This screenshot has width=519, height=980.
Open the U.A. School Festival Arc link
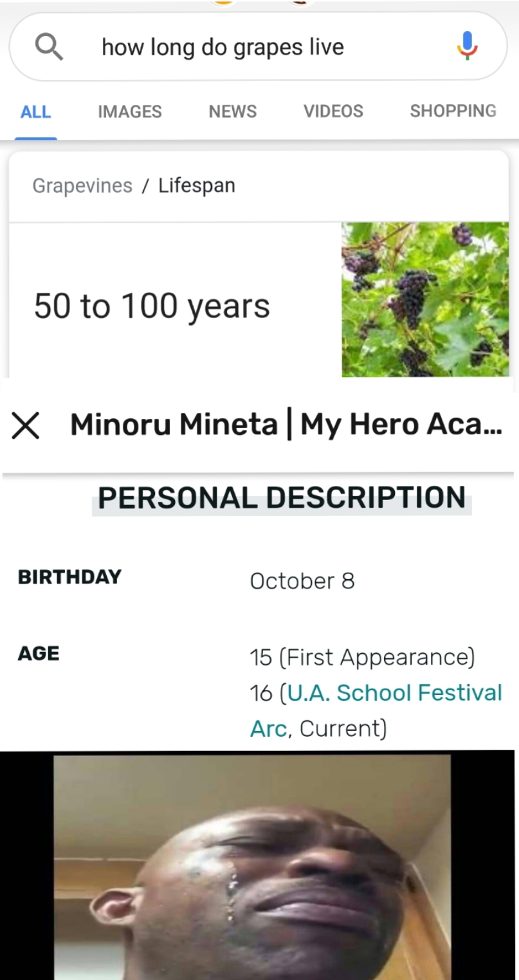394,693
